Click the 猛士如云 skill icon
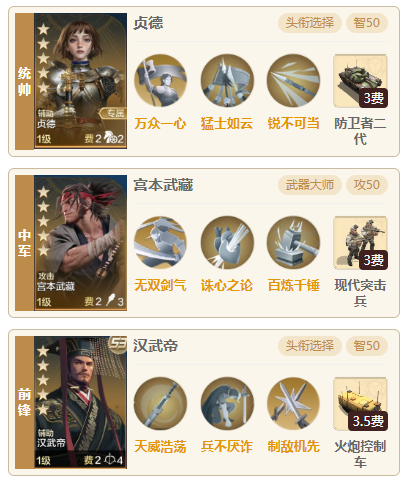 [227, 81]
